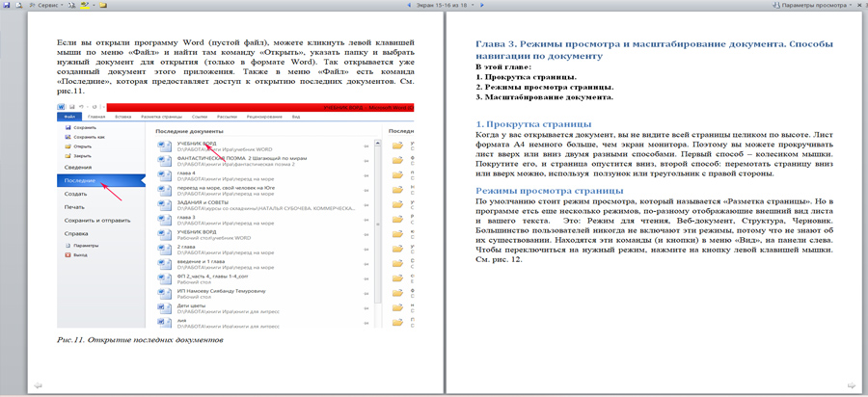Click the bottom-left page back arrow
Viewport: 868px width, 397px height.
pyautogui.click(x=37, y=385)
